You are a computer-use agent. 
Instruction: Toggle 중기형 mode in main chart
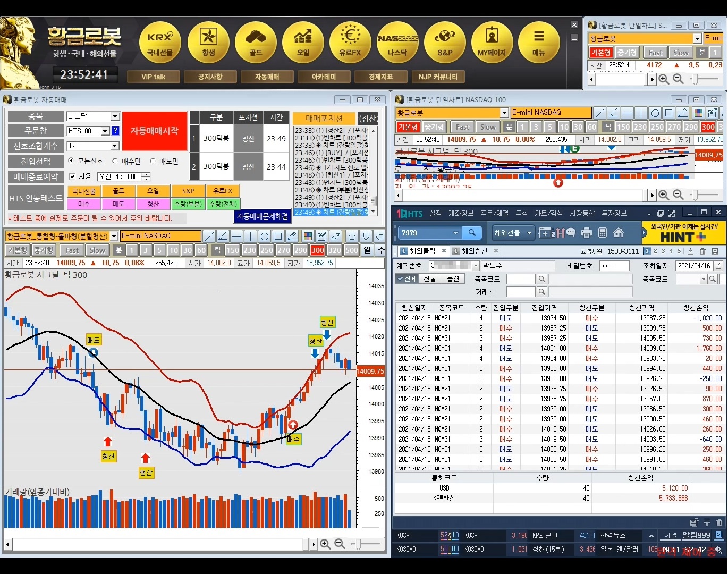coord(44,250)
